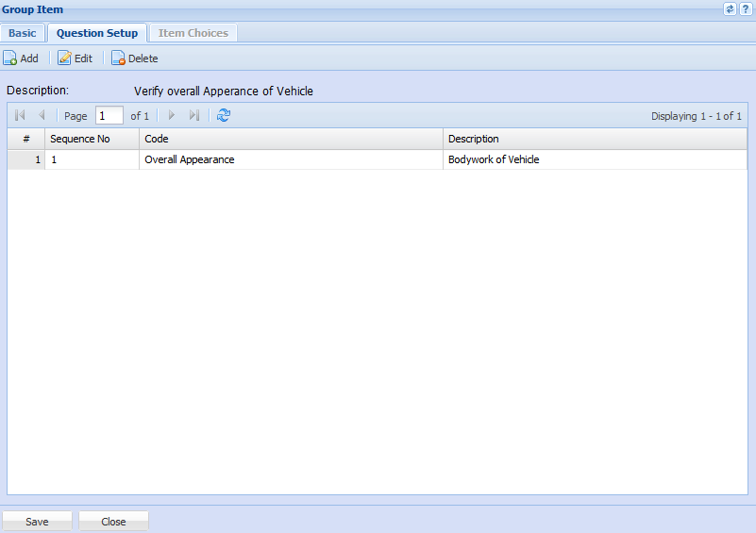Switch to the Basic tab
Viewport: 756px width, 533px height.
point(23,33)
